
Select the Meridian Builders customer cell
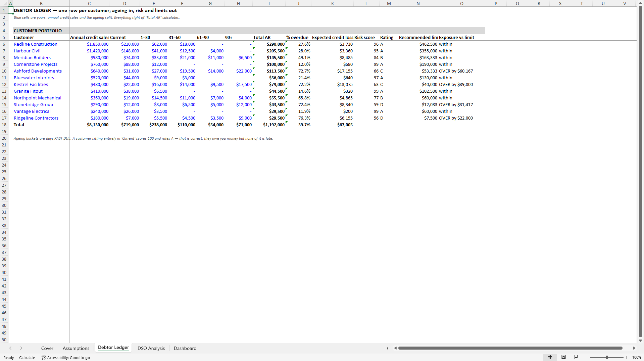click(x=41, y=57)
